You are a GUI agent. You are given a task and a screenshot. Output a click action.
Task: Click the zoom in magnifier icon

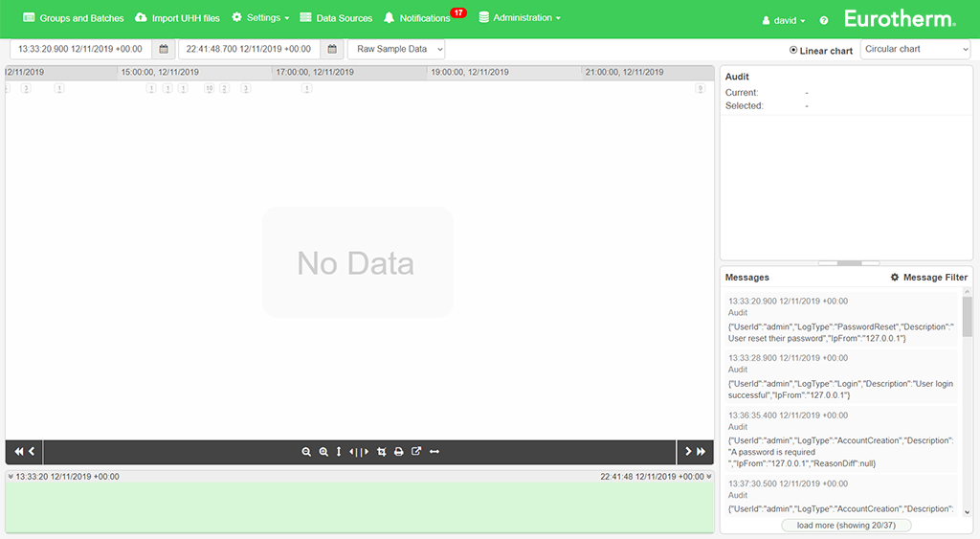(x=323, y=452)
